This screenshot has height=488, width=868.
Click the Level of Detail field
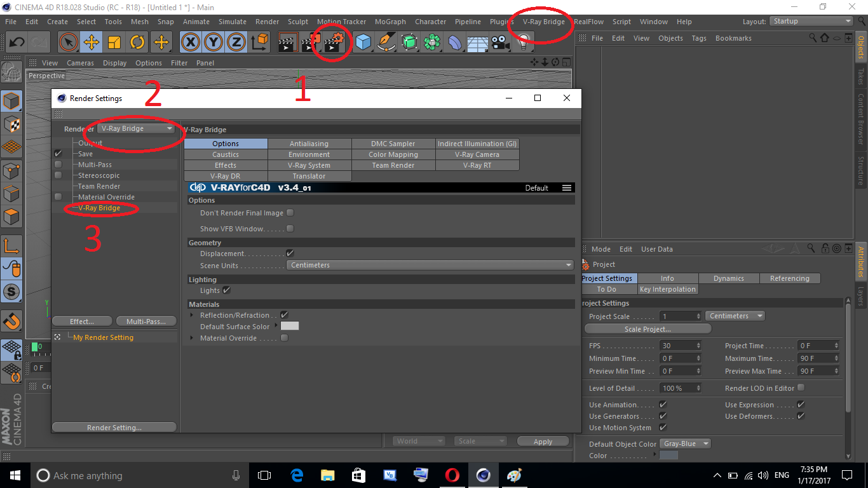680,388
